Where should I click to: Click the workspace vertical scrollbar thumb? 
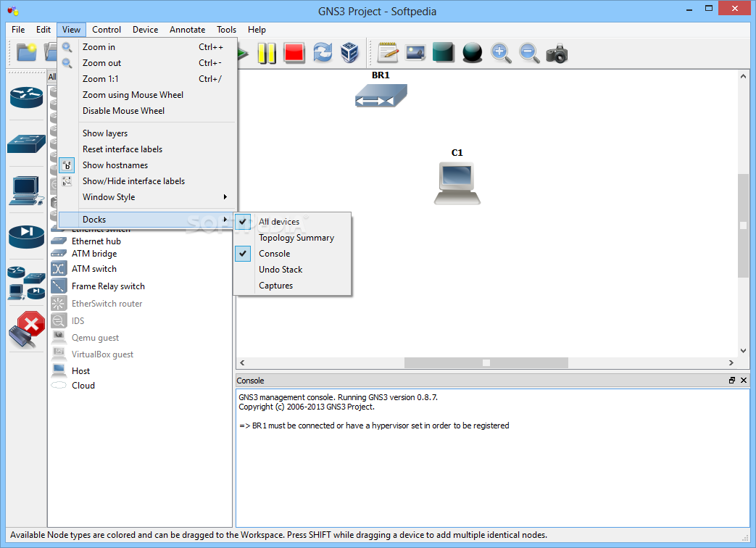[x=743, y=225]
